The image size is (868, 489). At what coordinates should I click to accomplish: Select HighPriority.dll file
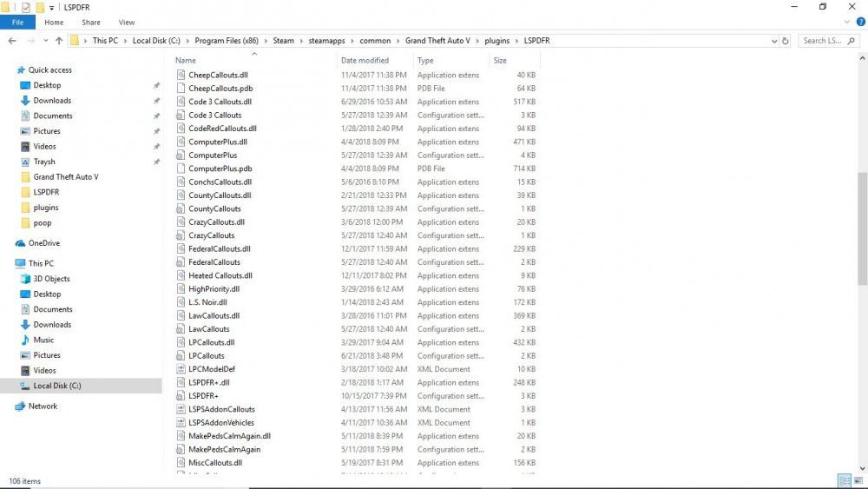click(214, 288)
